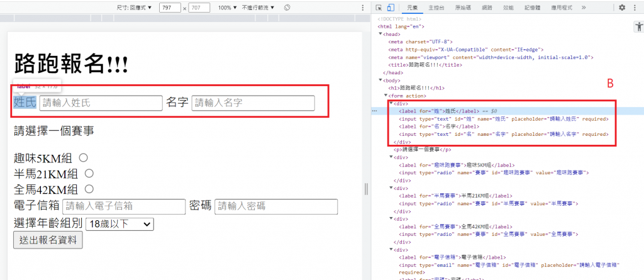
Task: Collapse the div containing 趣味5KM組 label
Action: (391, 157)
